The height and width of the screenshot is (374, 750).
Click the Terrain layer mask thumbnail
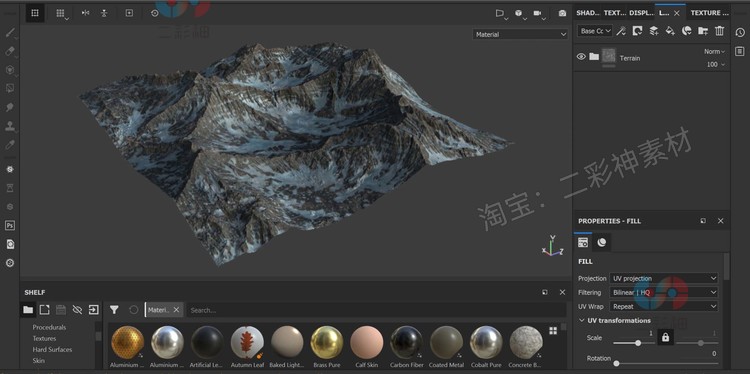tap(609, 56)
